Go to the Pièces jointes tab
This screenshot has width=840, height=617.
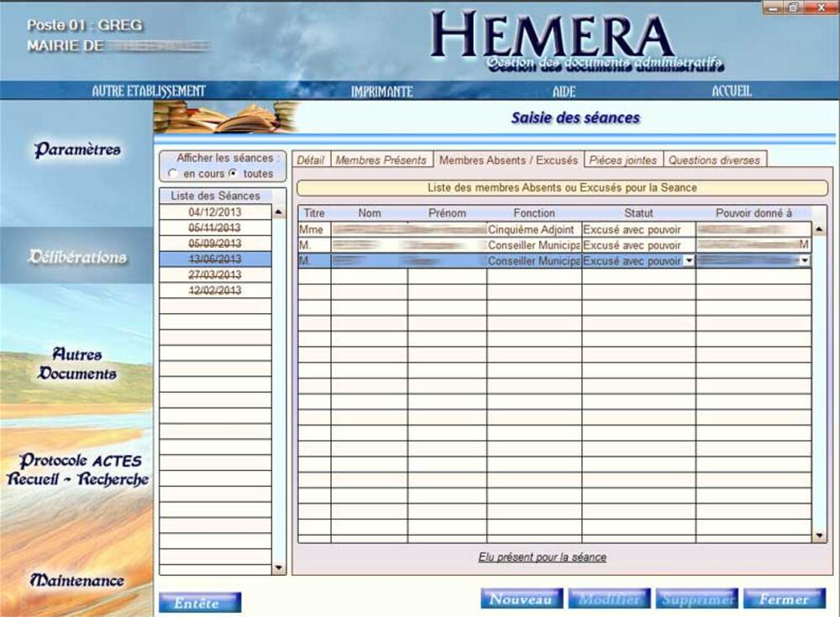tap(623, 159)
